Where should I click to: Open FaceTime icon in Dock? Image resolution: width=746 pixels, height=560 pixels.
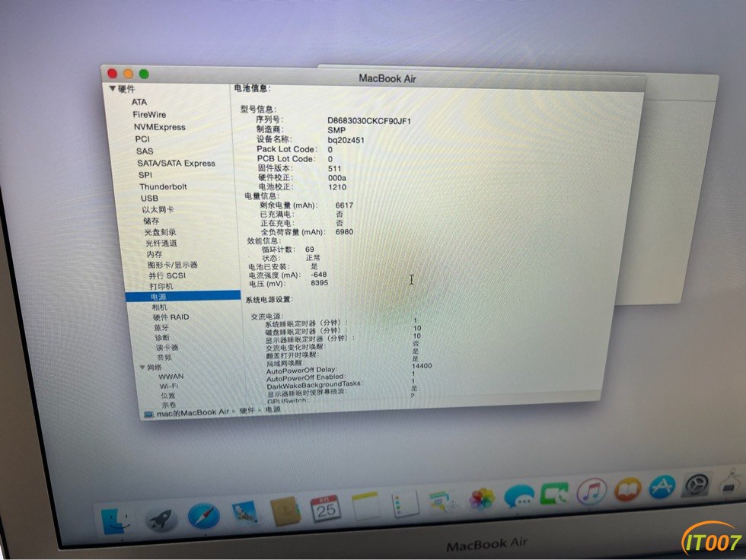coord(554,495)
